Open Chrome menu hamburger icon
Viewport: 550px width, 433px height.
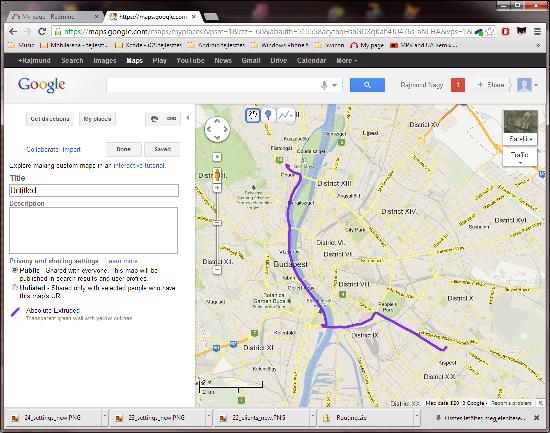tap(537, 32)
